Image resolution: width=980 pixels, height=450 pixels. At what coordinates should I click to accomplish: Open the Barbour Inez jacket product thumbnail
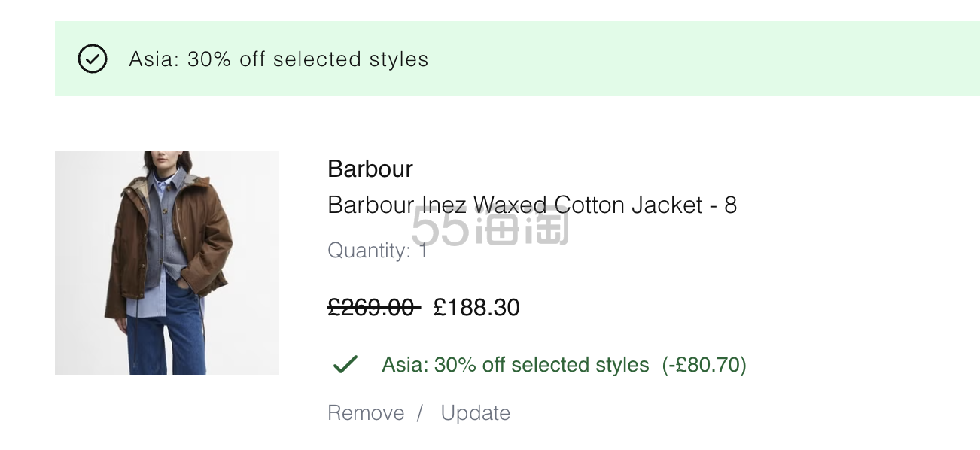point(167,263)
